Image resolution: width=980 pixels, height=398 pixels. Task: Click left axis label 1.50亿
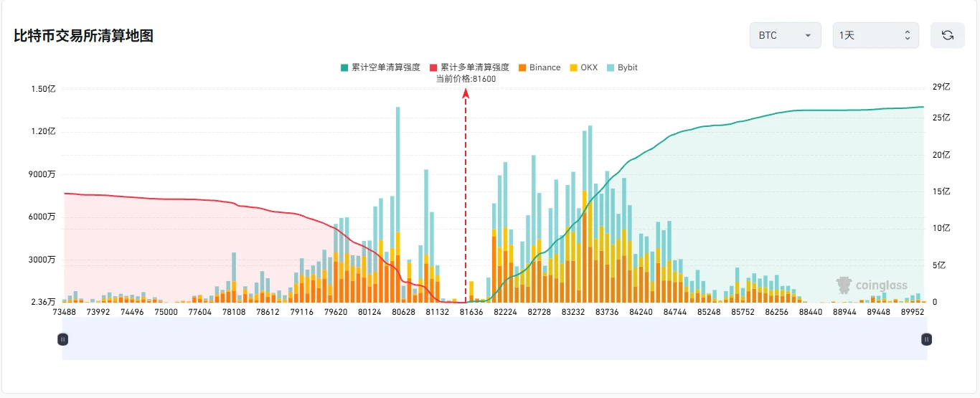(43, 89)
